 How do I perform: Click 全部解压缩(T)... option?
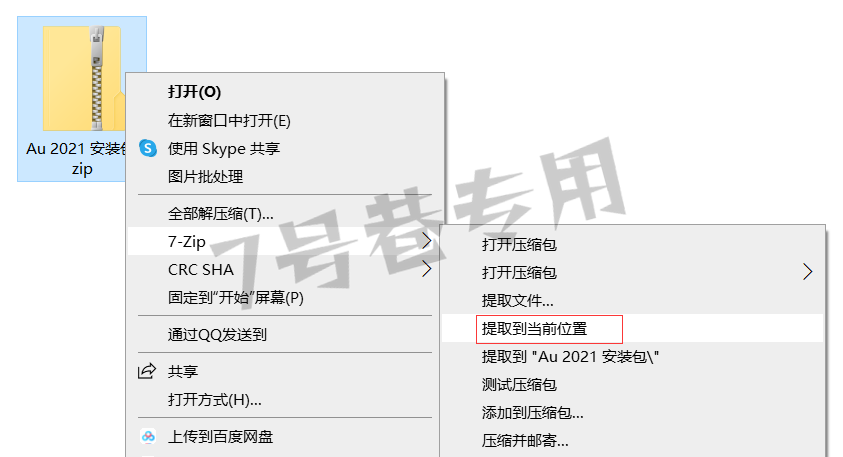pyautogui.click(x=220, y=214)
